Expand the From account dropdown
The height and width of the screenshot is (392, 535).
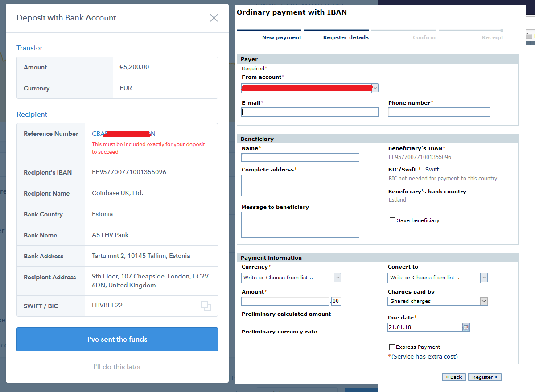tap(375, 88)
